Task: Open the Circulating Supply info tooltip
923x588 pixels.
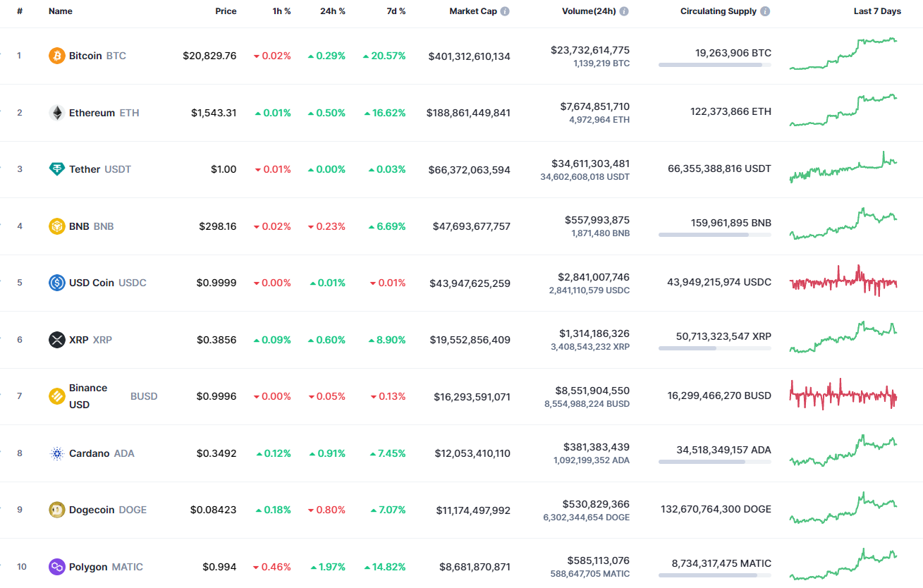Action: point(764,11)
